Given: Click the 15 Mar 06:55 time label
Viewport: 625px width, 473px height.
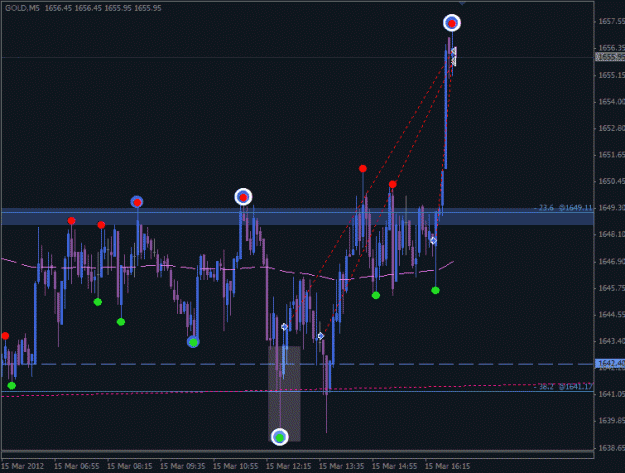Looking at the screenshot, I should [77, 466].
